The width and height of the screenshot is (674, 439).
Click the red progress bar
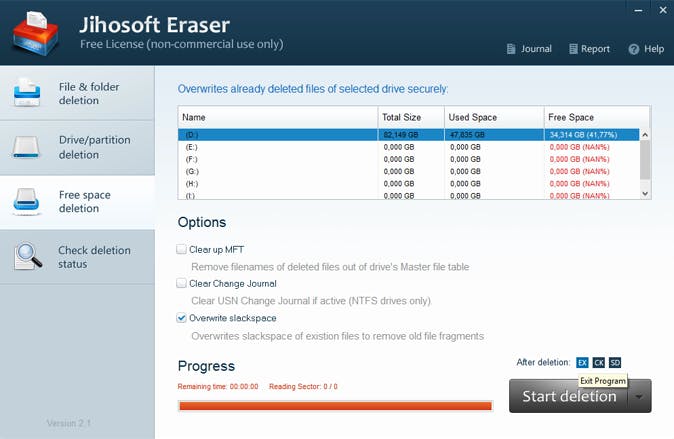(x=334, y=406)
